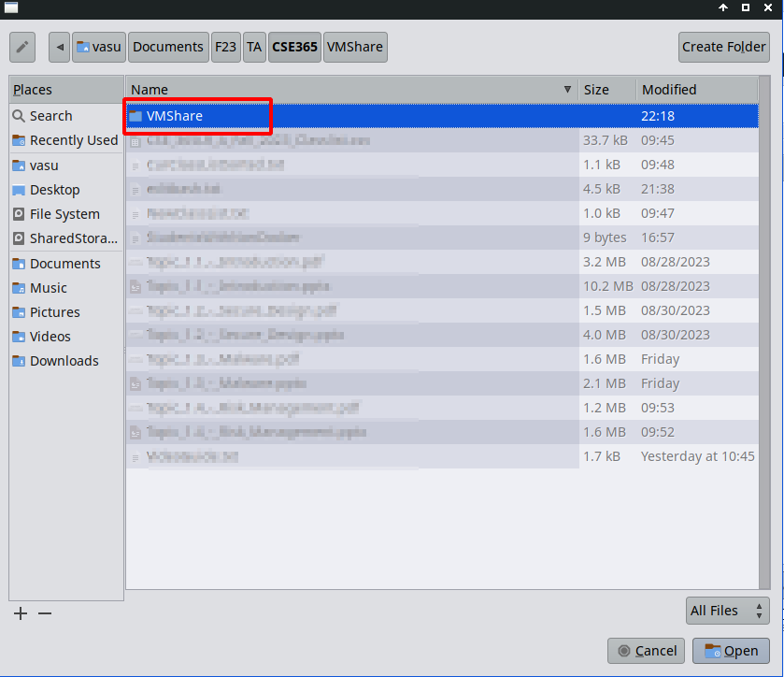Screen dimensions: 784x677
Task: Add a bookmark with the plus button
Action: pos(21,613)
